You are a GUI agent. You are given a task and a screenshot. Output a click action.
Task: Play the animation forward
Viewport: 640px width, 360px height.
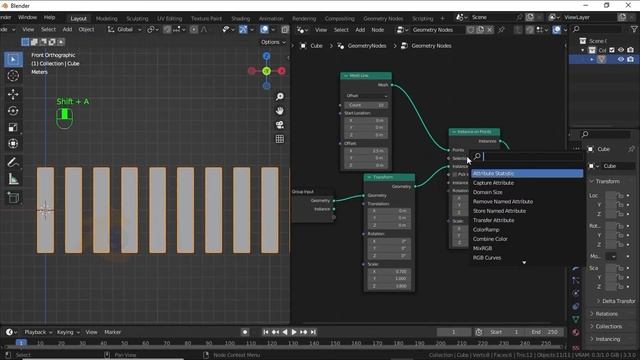[294, 332]
